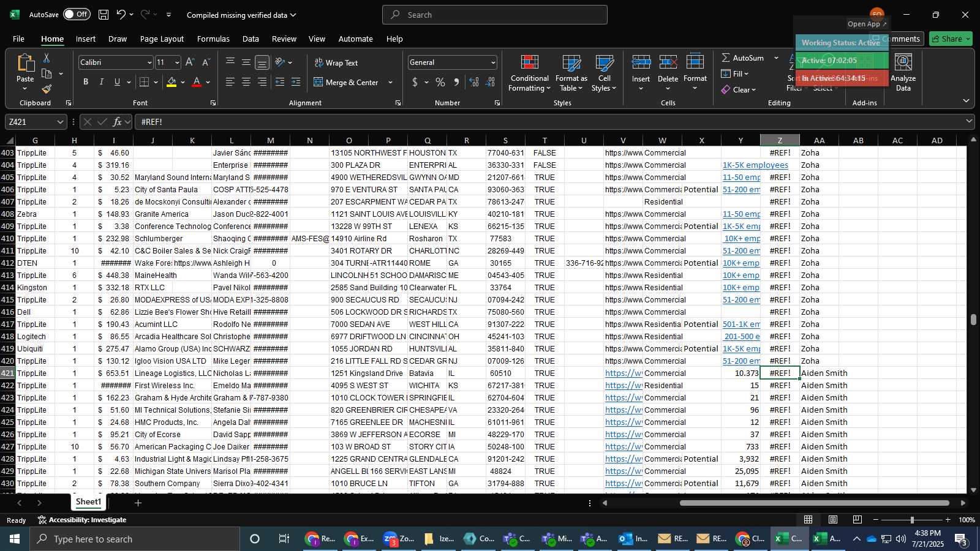Click the Format Painter brush icon
Image resolution: width=980 pixels, height=551 pixels.
coord(47,89)
